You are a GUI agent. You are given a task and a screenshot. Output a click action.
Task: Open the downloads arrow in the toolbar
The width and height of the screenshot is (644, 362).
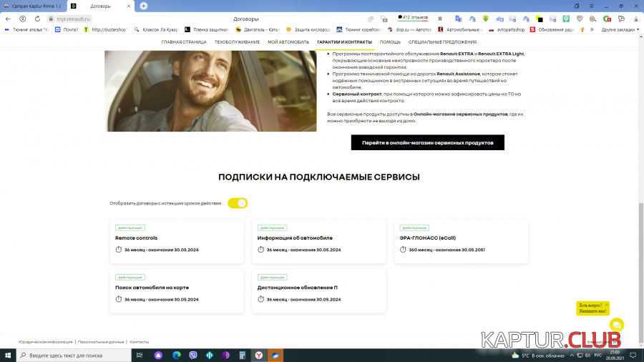click(636, 19)
